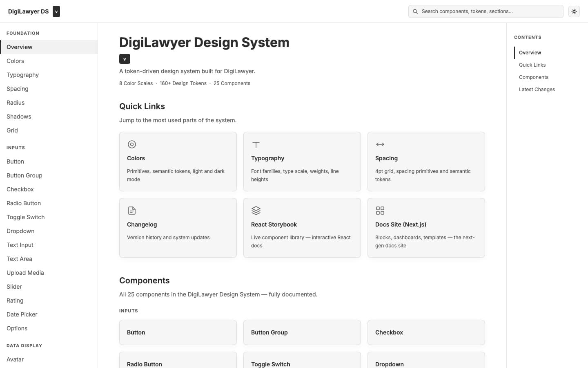The height and width of the screenshot is (368, 588).
Task: Open Toggle Switch in the sidebar
Action: click(49, 217)
